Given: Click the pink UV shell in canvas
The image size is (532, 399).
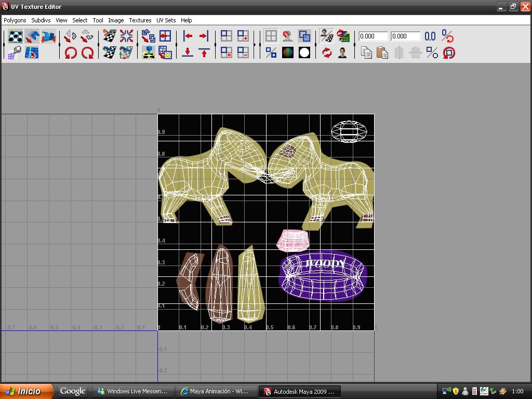Looking at the screenshot, I should tap(292, 240).
